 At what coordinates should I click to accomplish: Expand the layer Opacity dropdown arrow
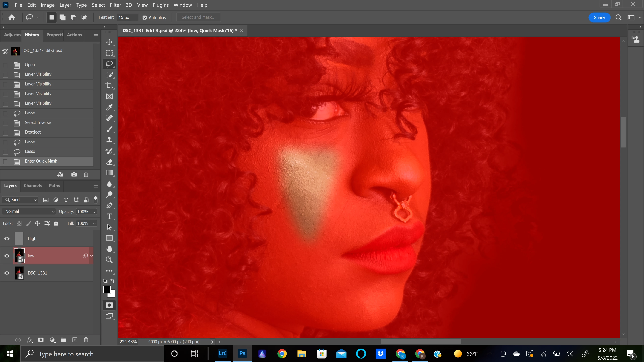94,212
